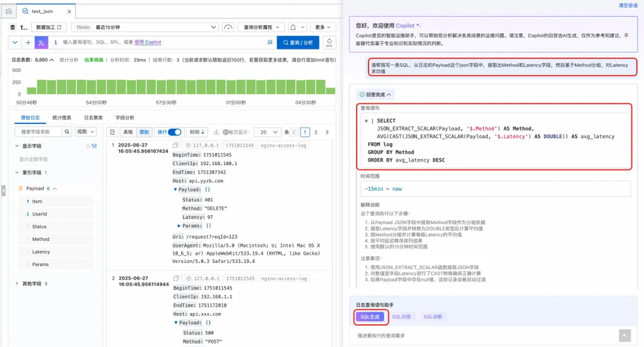Select the SQL生成 assistant mode
This screenshot has height=347, width=644.
[370, 316]
